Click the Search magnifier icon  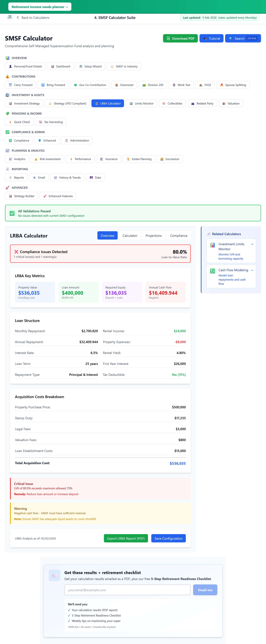[231, 39]
